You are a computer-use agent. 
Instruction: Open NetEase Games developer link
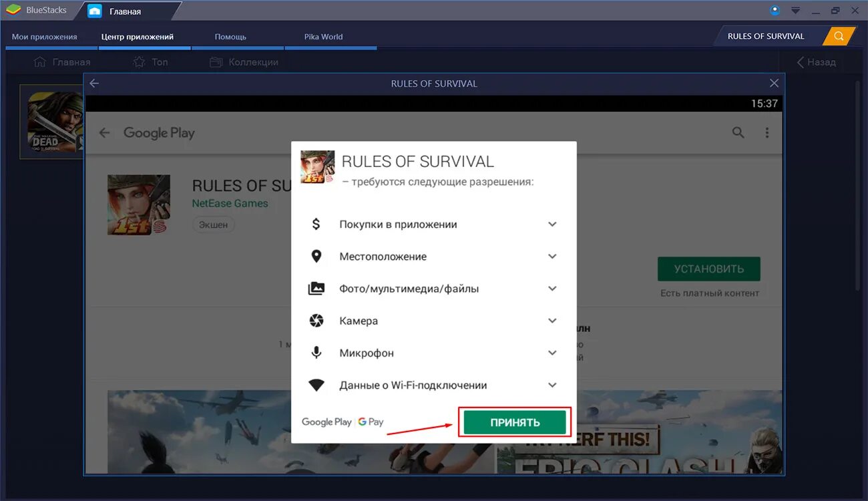coord(230,203)
